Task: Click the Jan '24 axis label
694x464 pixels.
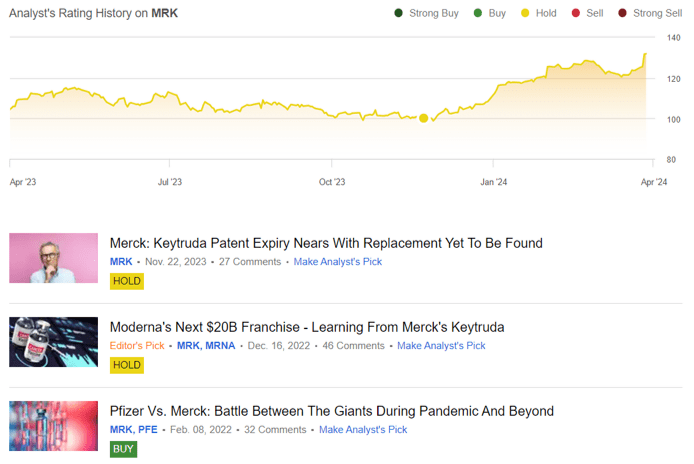Action: (x=494, y=182)
